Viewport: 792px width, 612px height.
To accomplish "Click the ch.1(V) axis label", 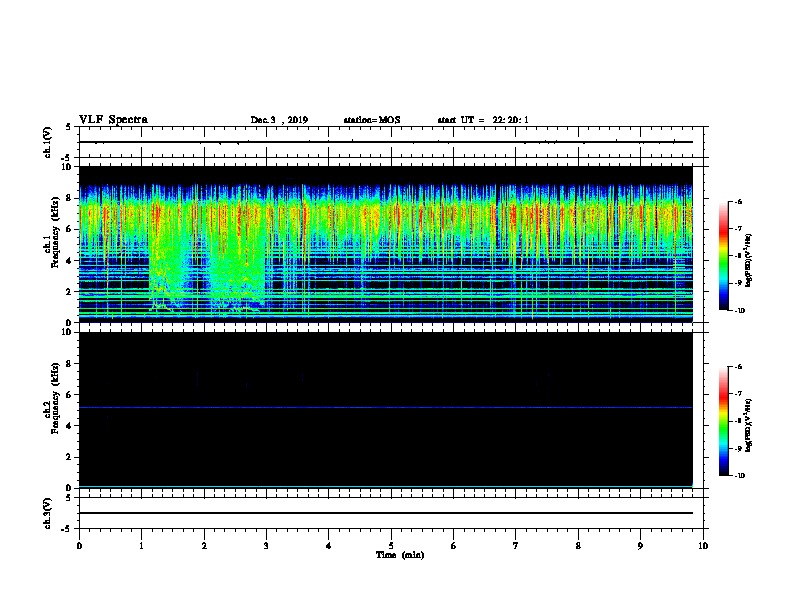I will tap(48, 142).
